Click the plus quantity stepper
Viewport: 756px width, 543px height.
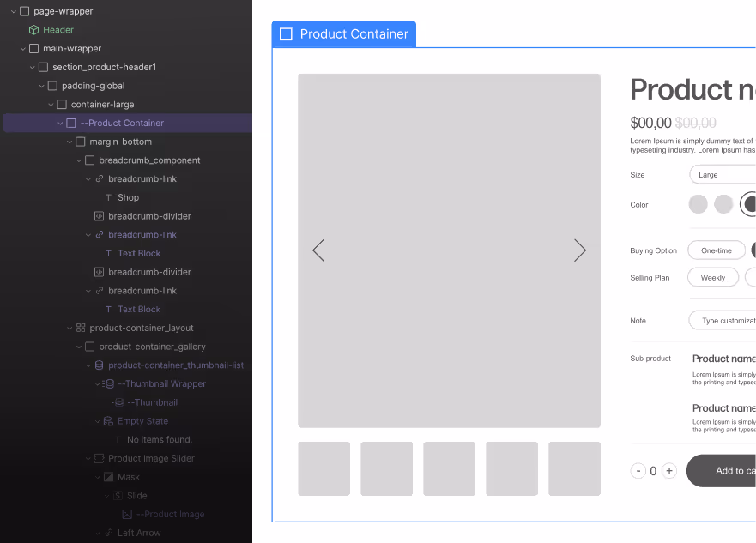click(x=668, y=471)
